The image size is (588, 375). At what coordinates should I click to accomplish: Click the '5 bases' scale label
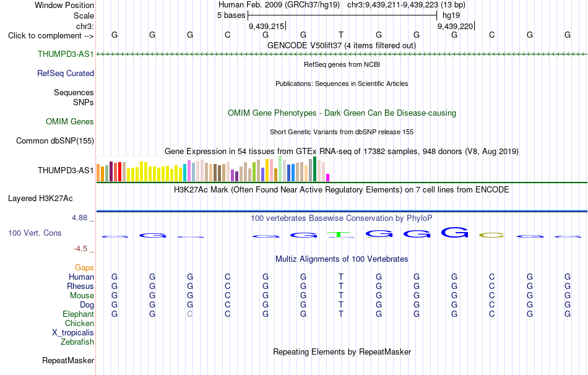tap(231, 15)
